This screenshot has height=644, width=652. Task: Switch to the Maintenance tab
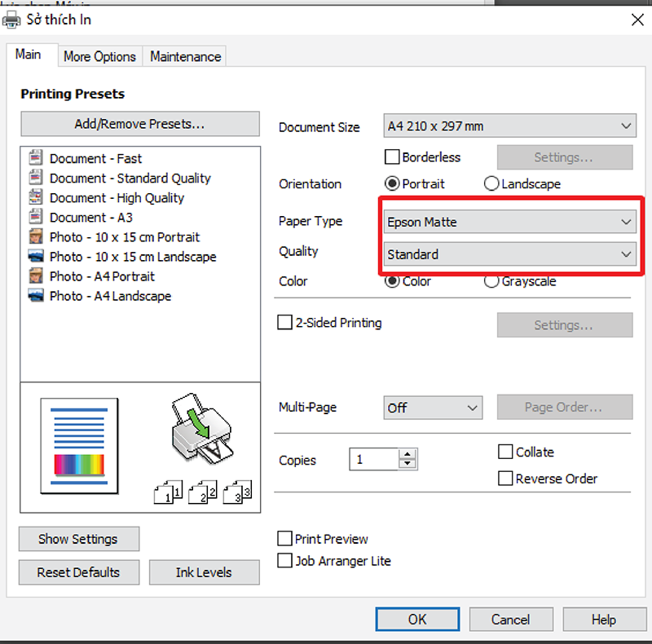186,56
